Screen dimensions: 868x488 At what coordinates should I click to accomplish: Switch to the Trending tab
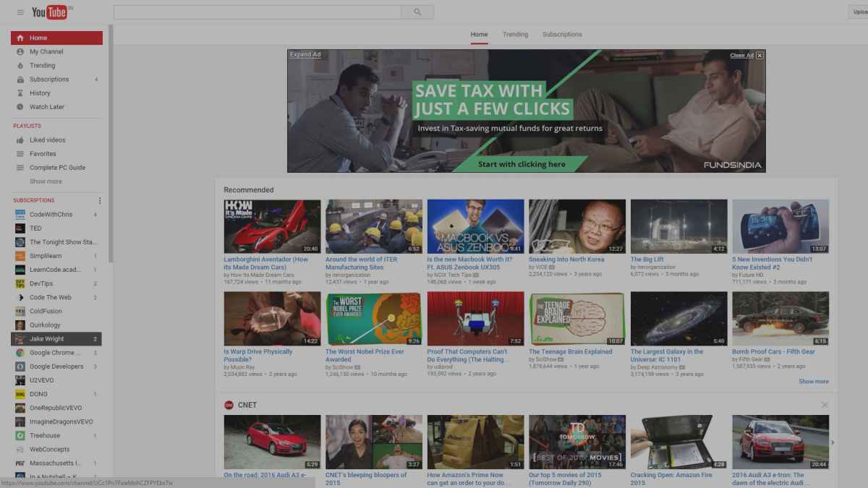click(515, 34)
